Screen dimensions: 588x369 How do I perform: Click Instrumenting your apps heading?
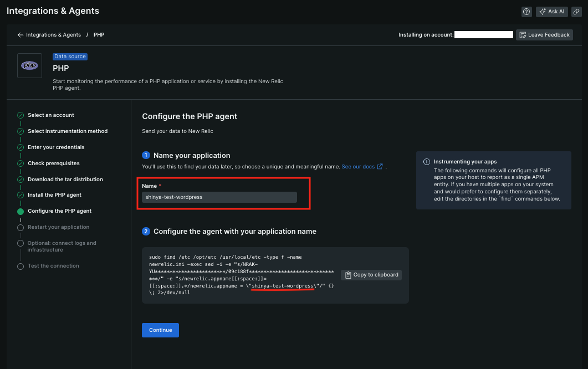tap(465, 162)
